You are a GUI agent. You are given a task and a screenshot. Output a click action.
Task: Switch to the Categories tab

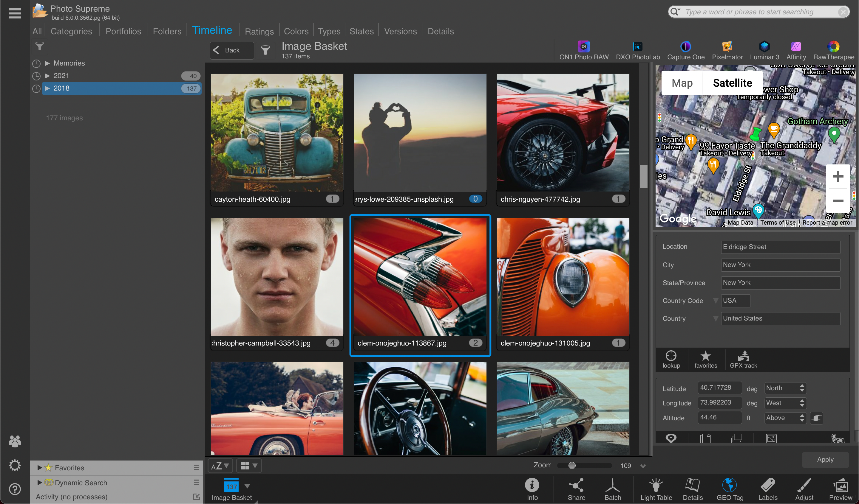pos(71,31)
